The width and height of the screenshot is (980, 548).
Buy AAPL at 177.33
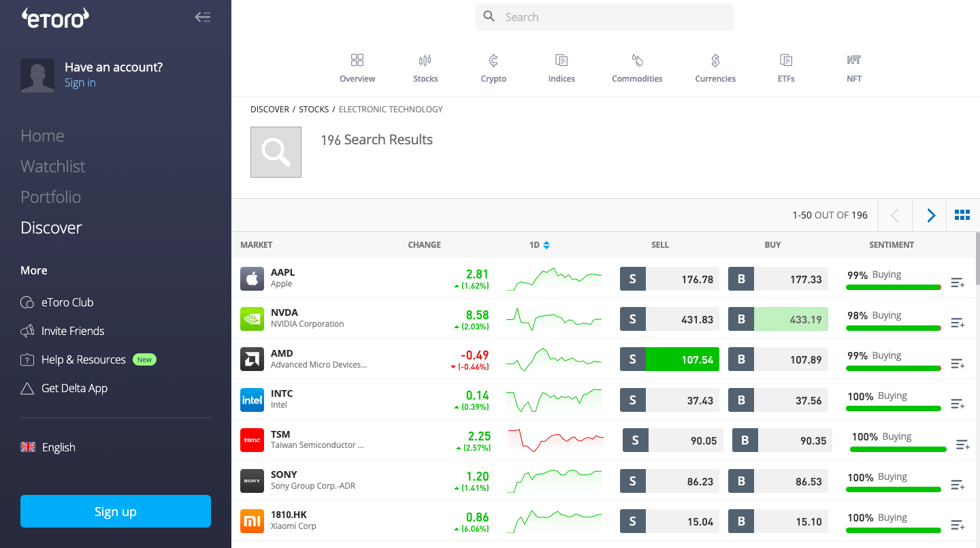tap(778, 279)
